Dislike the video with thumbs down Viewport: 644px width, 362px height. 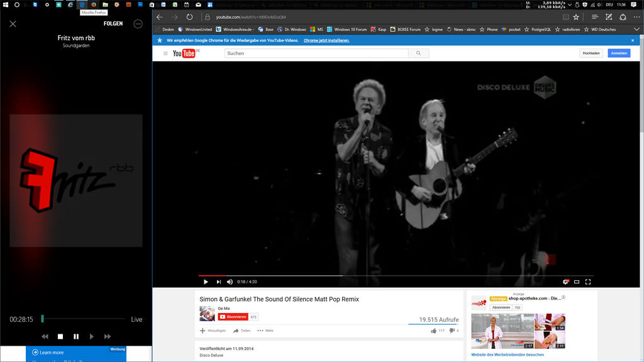[x=452, y=331]
